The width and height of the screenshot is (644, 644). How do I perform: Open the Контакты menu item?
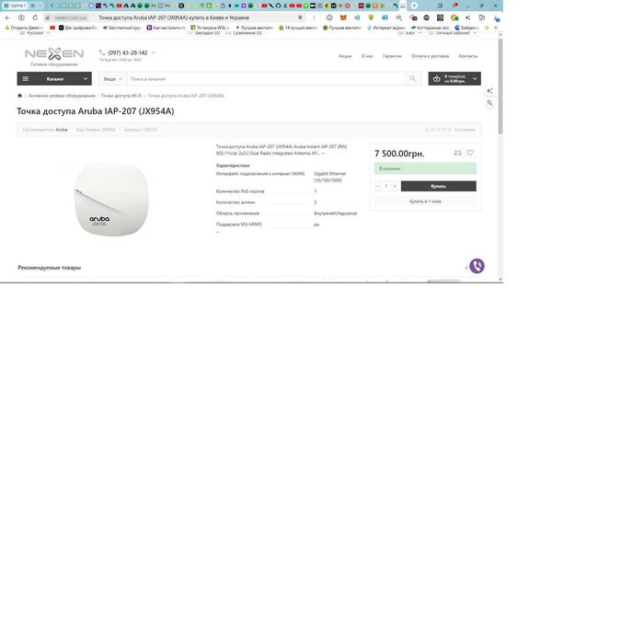pyautogui.click(x=467, y=56)
